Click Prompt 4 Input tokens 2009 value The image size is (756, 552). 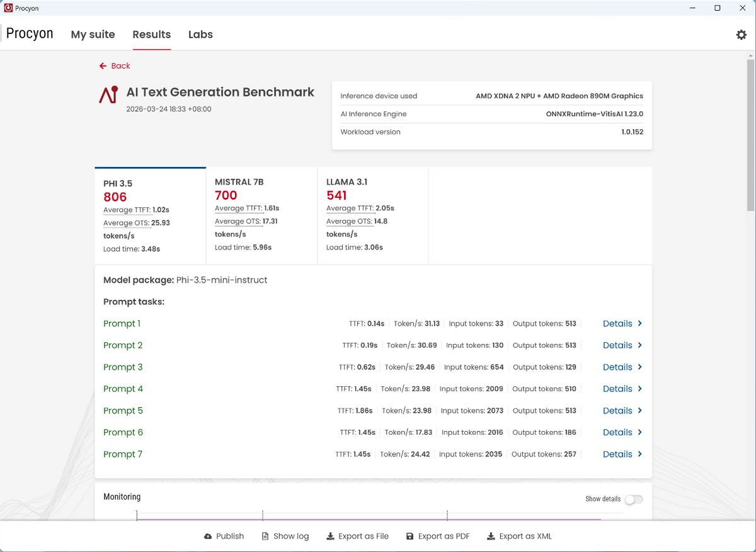(x=495, y=389)
